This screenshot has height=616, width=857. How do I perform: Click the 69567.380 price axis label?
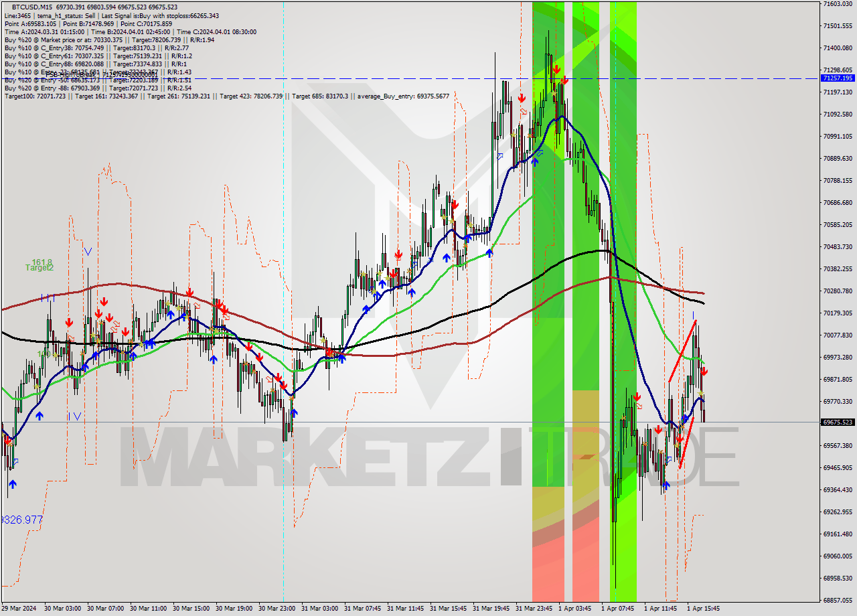tap(838, 445)
